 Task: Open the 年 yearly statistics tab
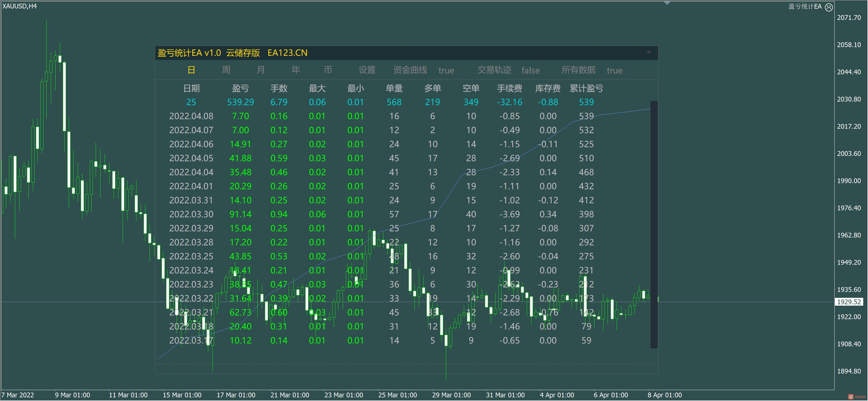tap(296, 70)
